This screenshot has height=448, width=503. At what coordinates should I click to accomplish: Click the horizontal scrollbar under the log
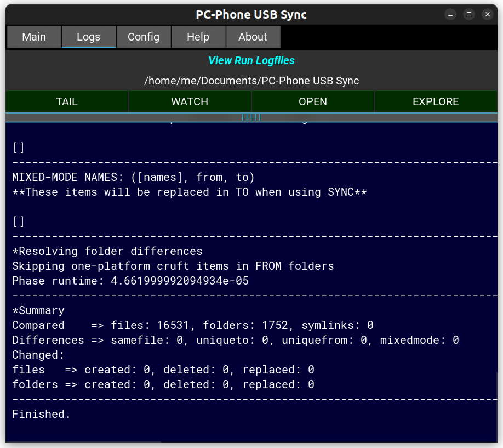click(83, 441)
